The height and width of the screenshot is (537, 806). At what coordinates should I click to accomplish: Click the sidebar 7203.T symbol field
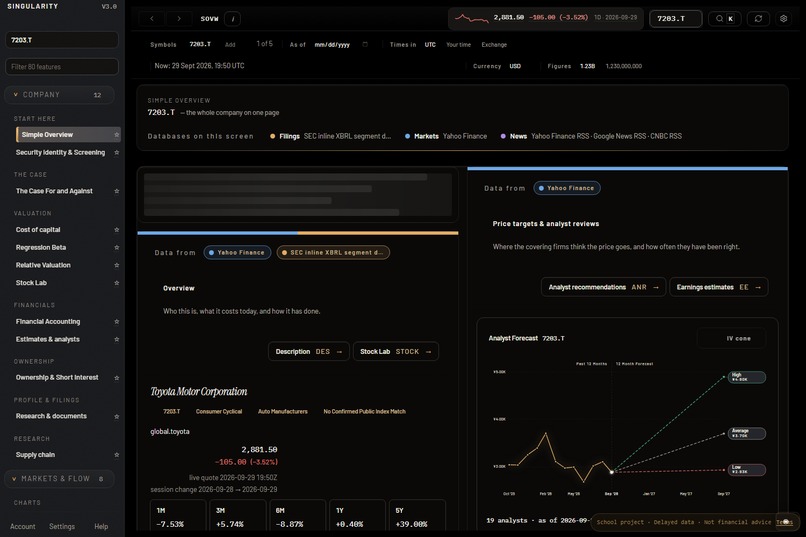[x=62, y=40]
